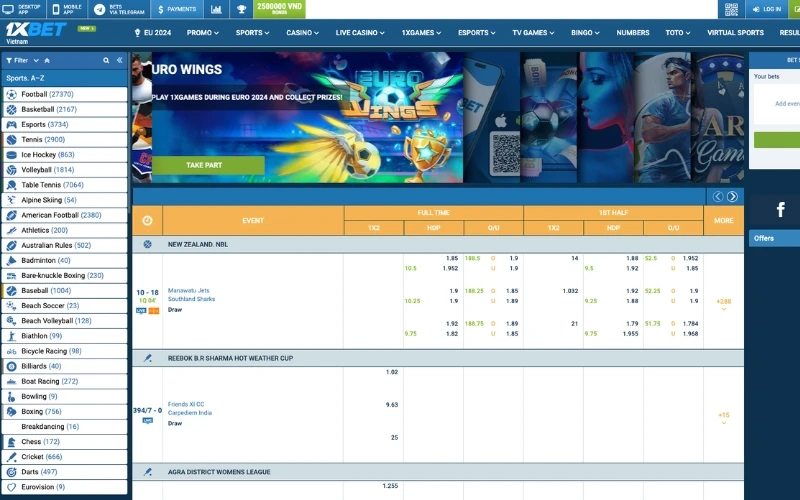The image size is (800, 500).
Task: Click the Volleyball icon
Action: click(x=11, y=169)
